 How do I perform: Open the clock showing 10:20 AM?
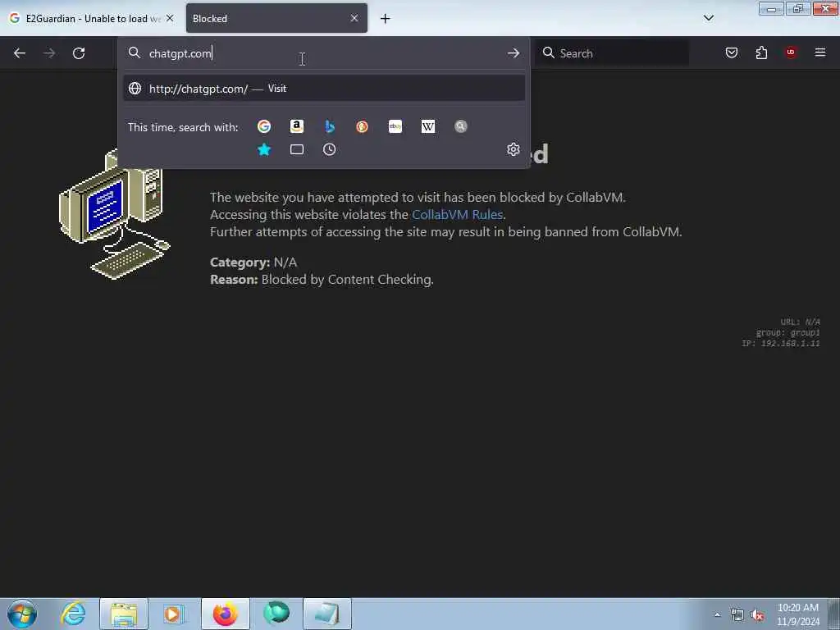tap(798, 614)
